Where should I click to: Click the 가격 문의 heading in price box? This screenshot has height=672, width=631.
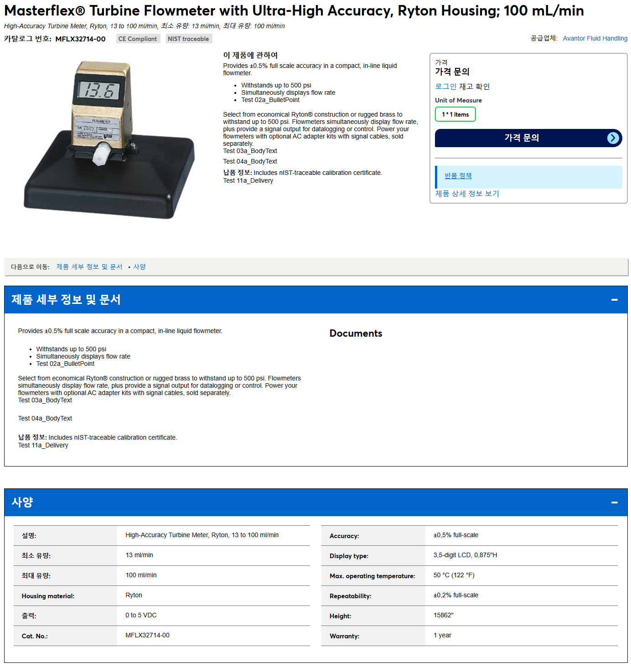click(452, 72)
